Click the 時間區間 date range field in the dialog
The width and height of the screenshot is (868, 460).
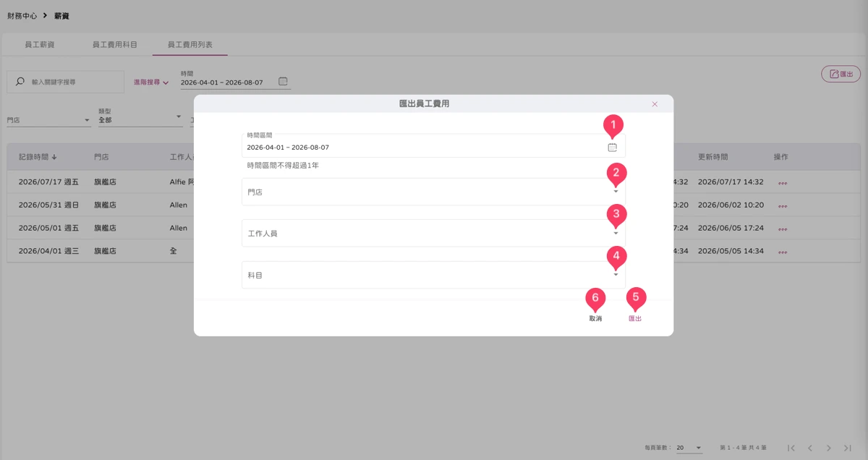(x=433, y=145)
